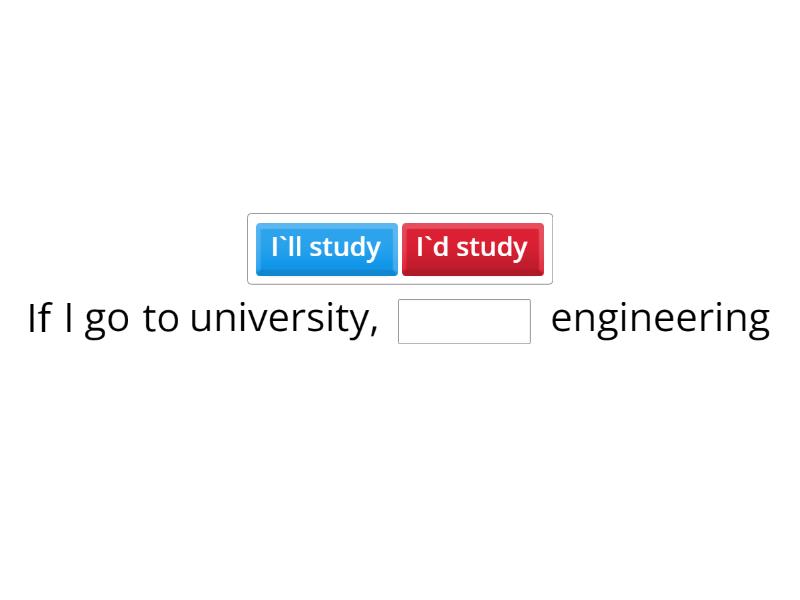Tap the "will study" contraction tile
800x600 pixels.
(326, 248)
